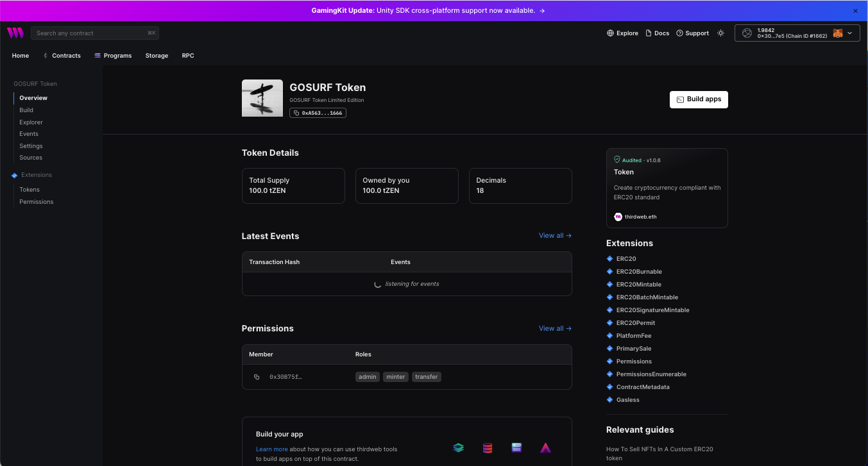Follow GamingKit Update banner arrow link
The image size is (868, 466).
click(542, 11)
